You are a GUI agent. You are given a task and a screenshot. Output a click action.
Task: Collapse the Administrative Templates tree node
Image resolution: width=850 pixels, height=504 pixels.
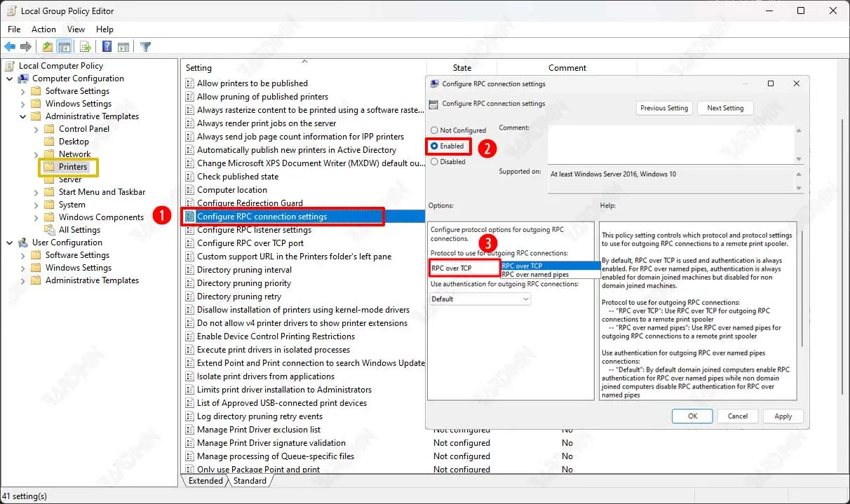coord(23,116)
